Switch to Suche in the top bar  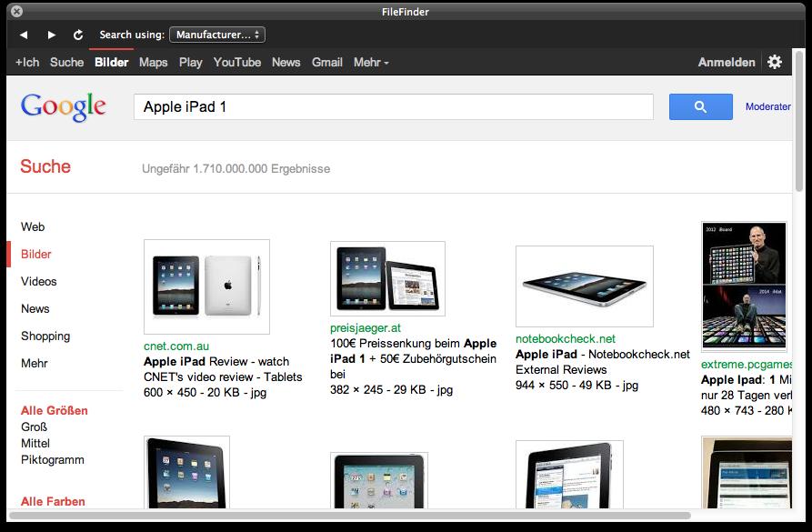tap(66, 62)
